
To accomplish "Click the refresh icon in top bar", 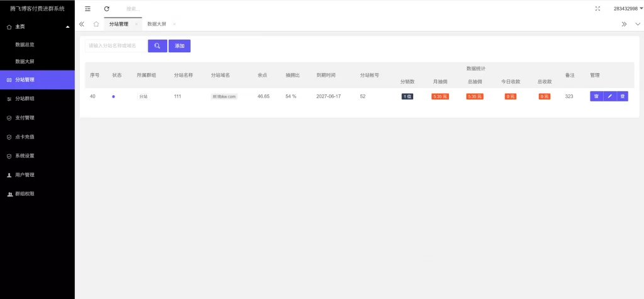I will point(106,9).
